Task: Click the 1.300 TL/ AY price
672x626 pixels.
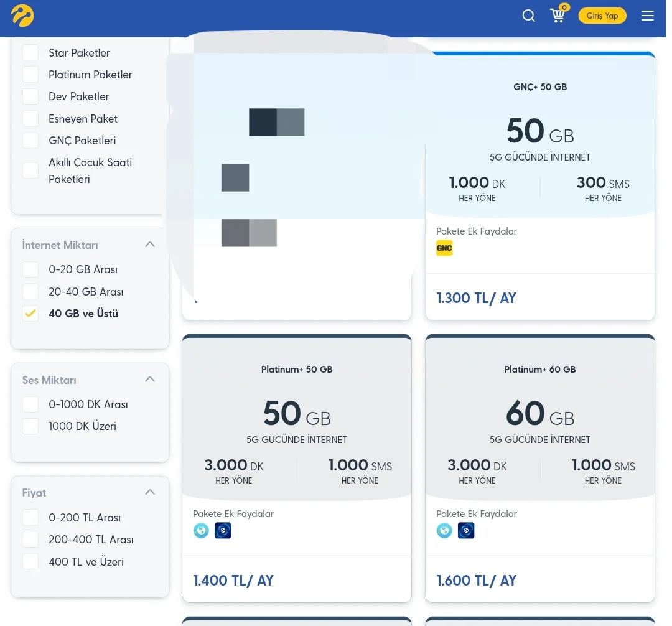Action: [476, 298]
